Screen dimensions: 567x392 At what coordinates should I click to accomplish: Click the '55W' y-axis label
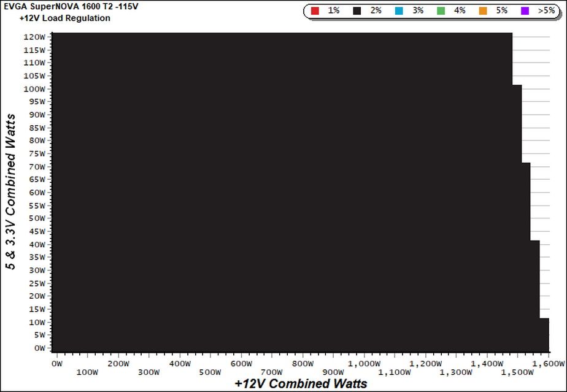[37, 206]
